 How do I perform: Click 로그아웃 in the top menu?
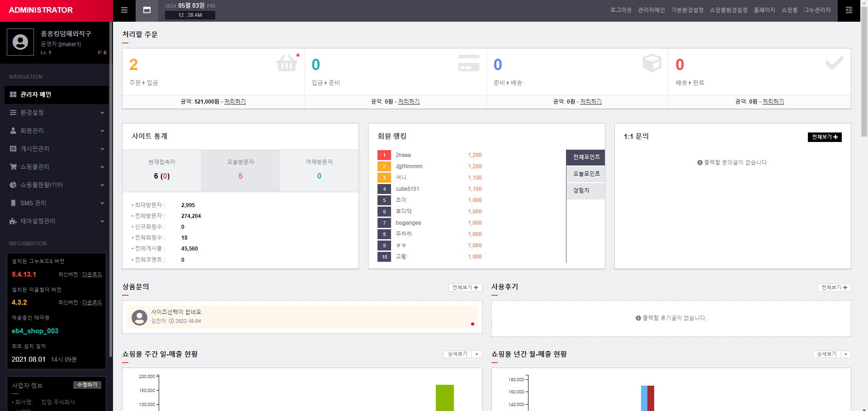tap(621, 10)
